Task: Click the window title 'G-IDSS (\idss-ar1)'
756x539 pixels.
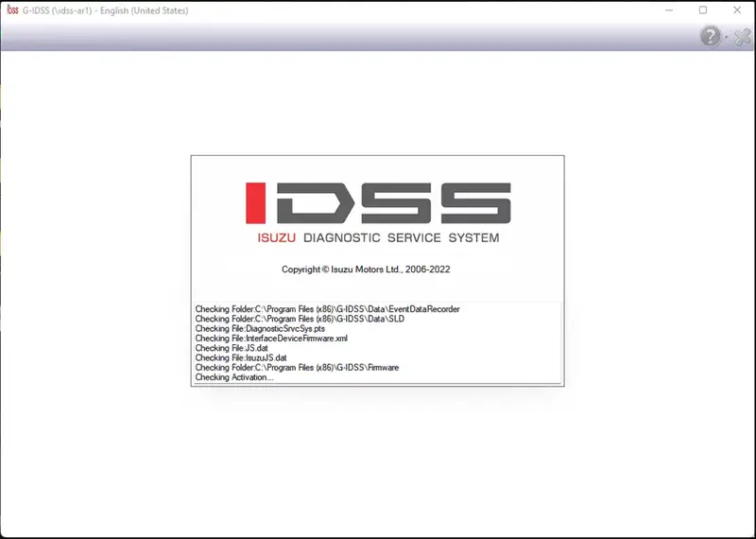Action: [x=57, y=10]
